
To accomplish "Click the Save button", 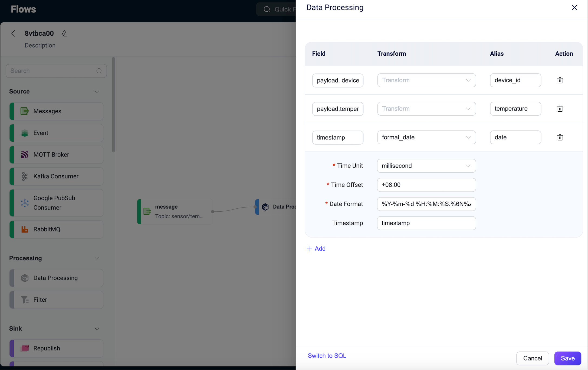I will (x=567, y=358).
